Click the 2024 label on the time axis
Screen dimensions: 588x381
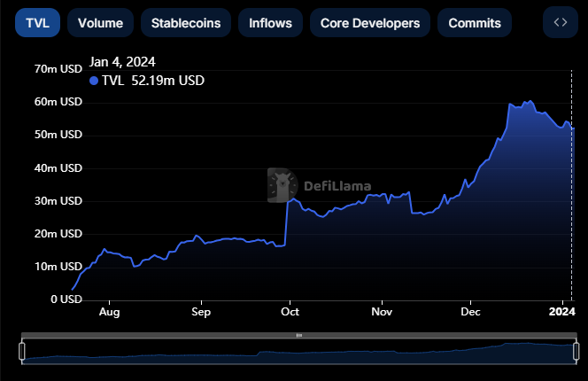tap(561, 312)
